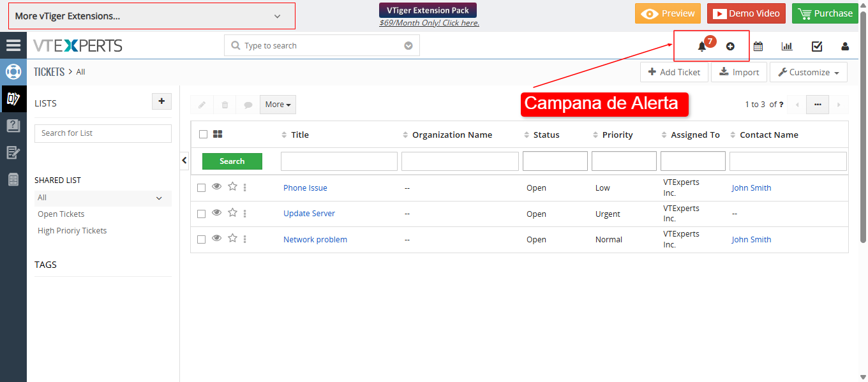Check the Phone Issue row checkbox
This screenshot has height=382, width=868.
pyautogui.click(x=201, y=188)
